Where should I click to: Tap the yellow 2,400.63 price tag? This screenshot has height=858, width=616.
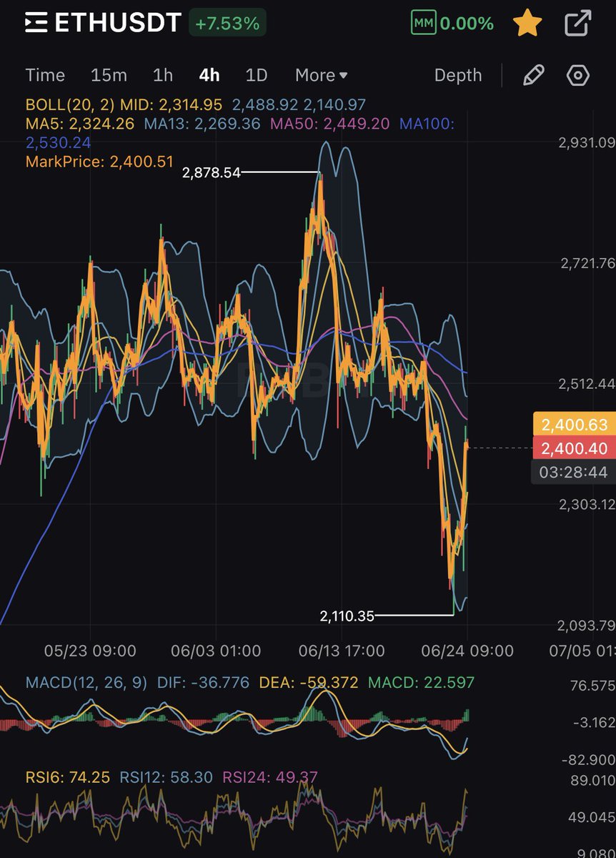[x=575, y=425]
